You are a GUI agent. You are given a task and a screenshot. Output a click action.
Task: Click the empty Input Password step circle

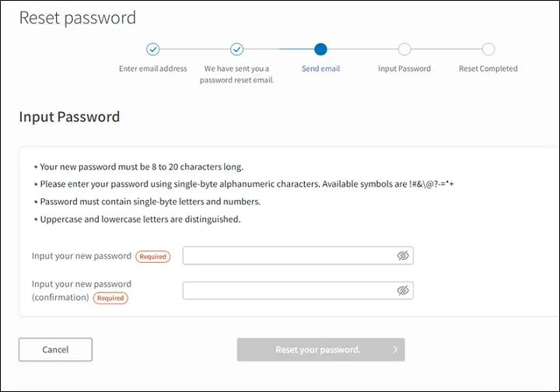click(x=404, y=49)
